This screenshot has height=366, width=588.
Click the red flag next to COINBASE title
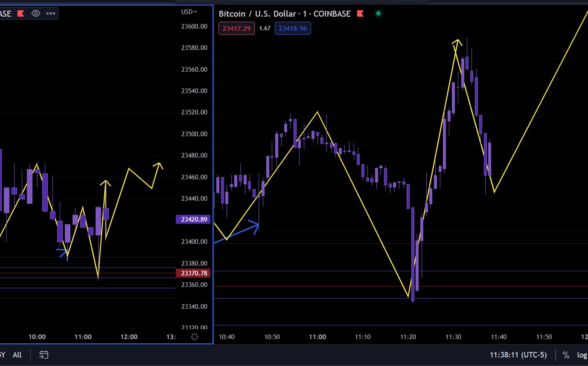click(360, 13)
